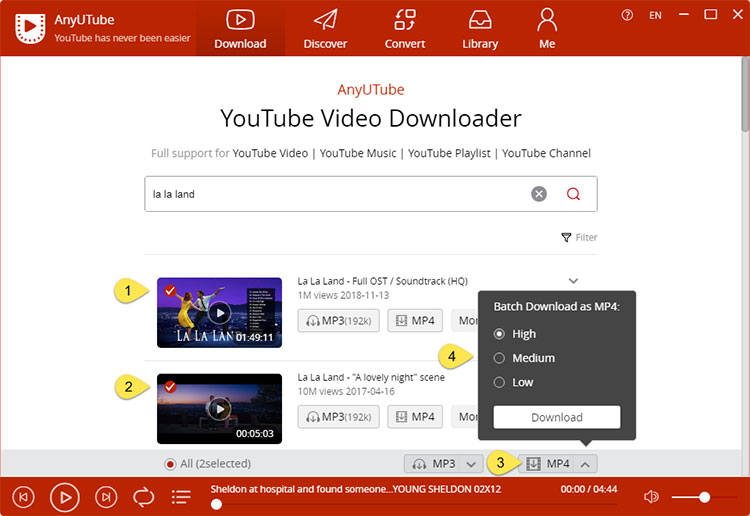Click title 'La La Land - Full OST / Soundtrack (HQ)'
This screenshot has height=516, width=750.
pos(383,281)
